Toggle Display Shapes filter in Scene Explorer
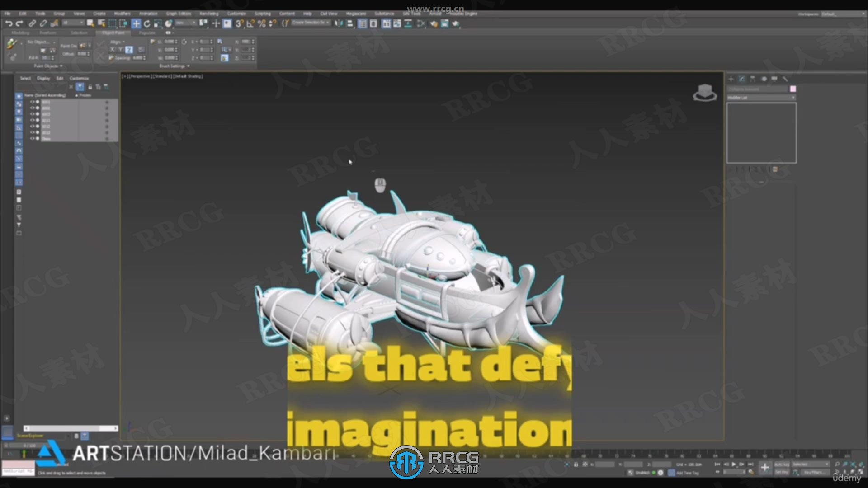 click(x=19, y=104)
